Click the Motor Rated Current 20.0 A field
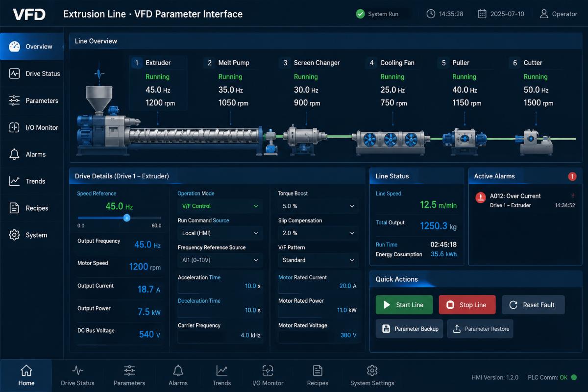Image resolution: width=588 pixels, height=392 pixels. [x=318, y=286]
